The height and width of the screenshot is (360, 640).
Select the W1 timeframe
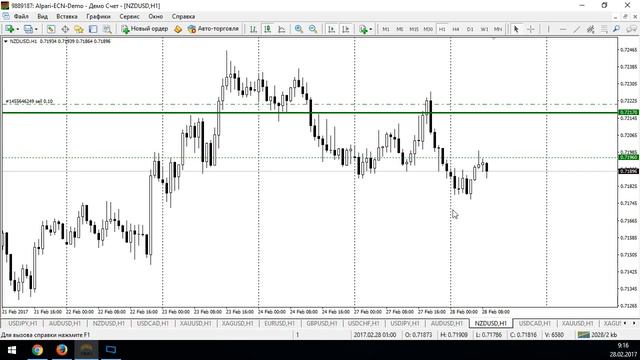pyautogui.click(x=484, y=29)
